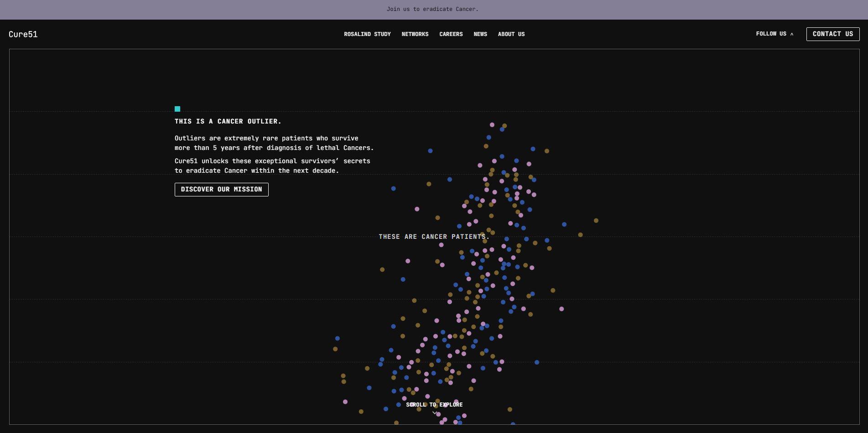The width and height of the screenshot is (868, 433).
Task: Navigate to News
Action: coord(480,34)
